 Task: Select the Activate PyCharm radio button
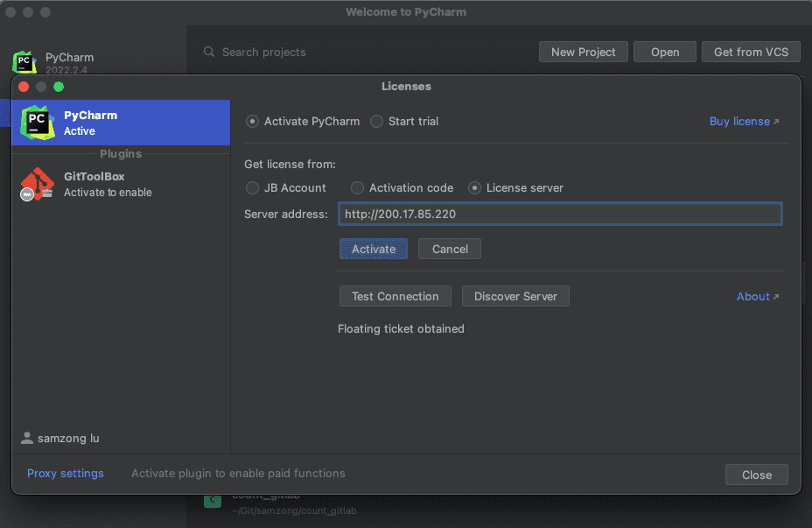[x=253, y=122]
